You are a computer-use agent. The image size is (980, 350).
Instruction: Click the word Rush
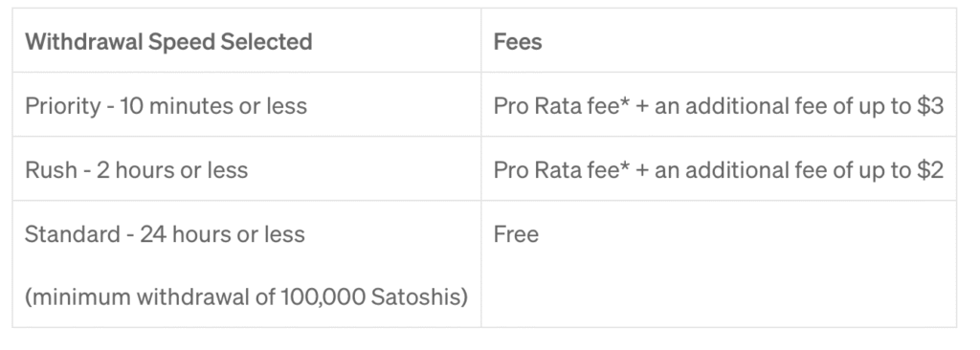click(51, 170)
